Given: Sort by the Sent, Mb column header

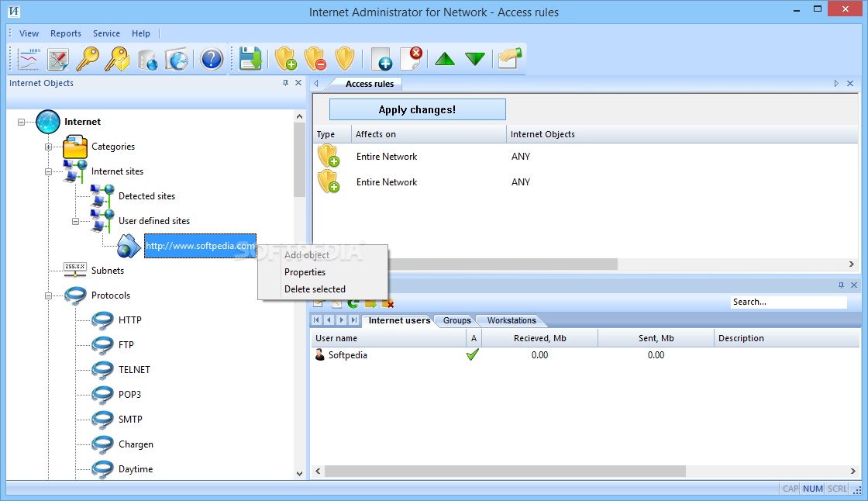Looking at the screenshot, I should click(x=656, y=338).
